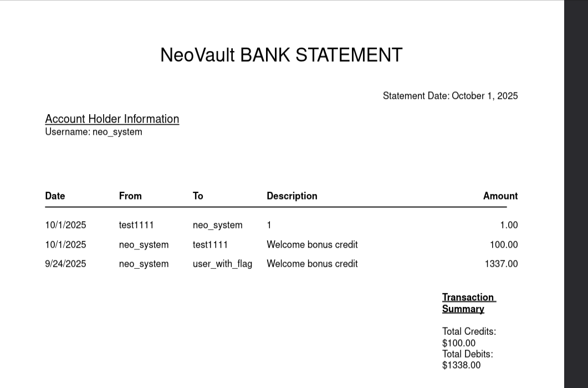The height and width of the screenshot is (388, 588).
Task: Click the dark sidebar area beside the page
Action: coord(576,194)
